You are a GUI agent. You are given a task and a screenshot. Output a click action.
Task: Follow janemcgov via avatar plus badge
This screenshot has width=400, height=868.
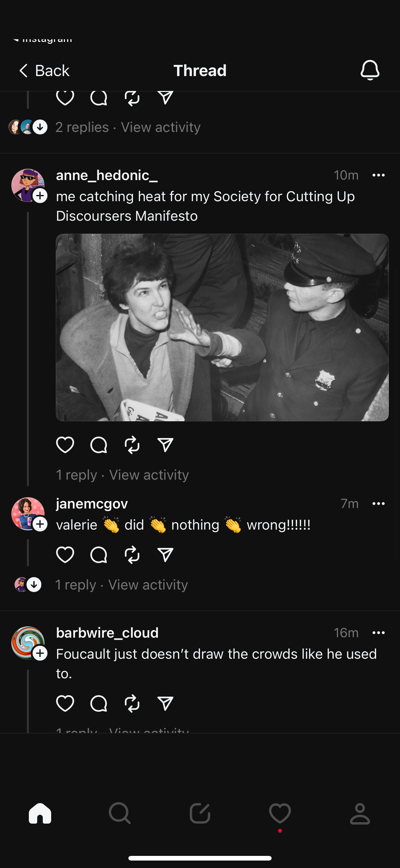pos(40,524)
